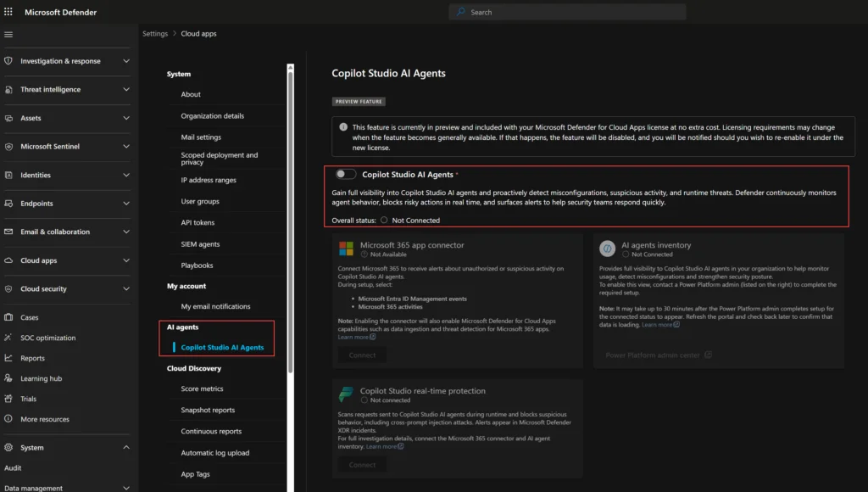
Task: Click the Investigation & response shield icon
Action: point(8,61)
